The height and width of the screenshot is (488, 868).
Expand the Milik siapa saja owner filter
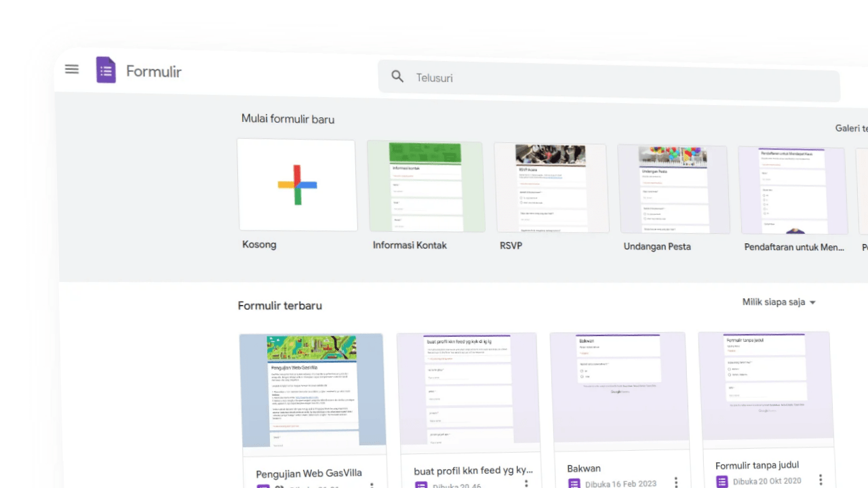pos(778,302)
